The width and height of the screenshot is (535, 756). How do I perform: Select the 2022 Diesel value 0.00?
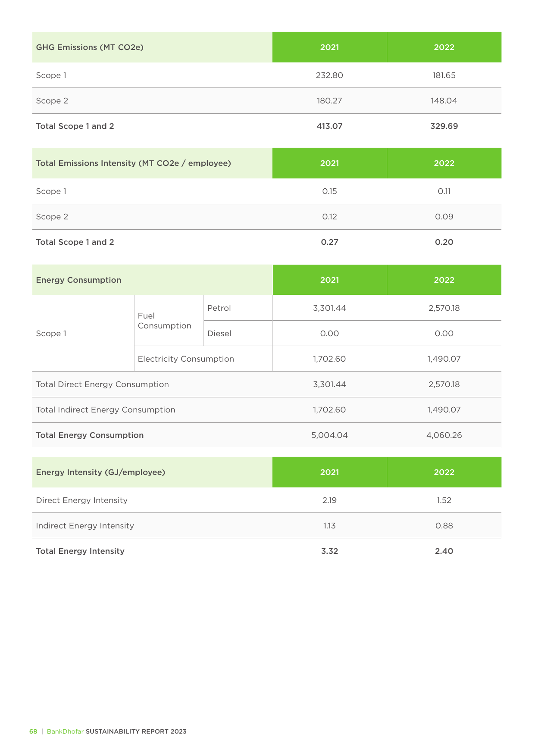point(444,334)
